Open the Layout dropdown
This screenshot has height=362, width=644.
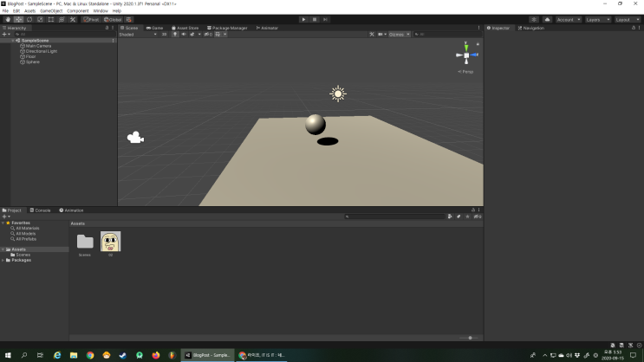[628, 19]
